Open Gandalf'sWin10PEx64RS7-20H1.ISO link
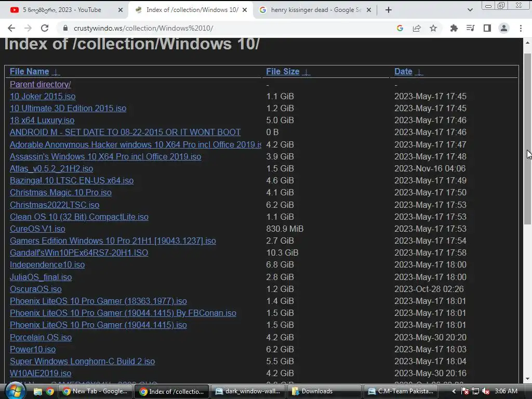 (79, 252)
